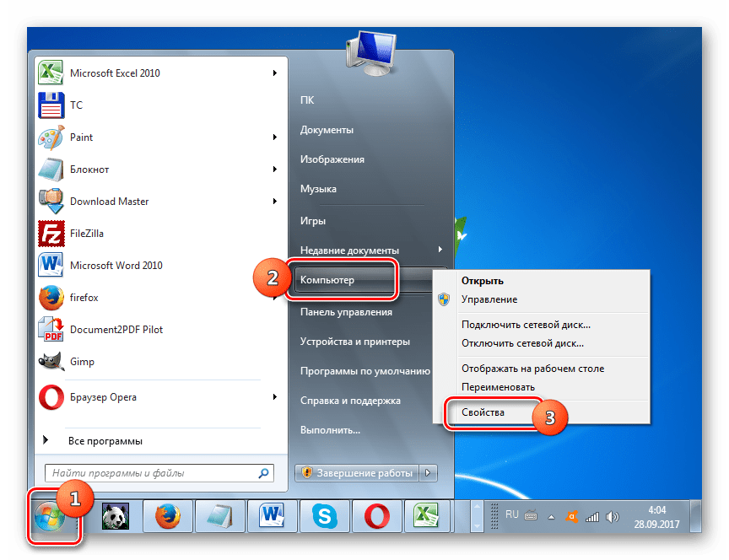729x560 pixels.
Task: Expand Недавние документы submenu arrow
Action: pyautogui.click(x=440, y=250)
